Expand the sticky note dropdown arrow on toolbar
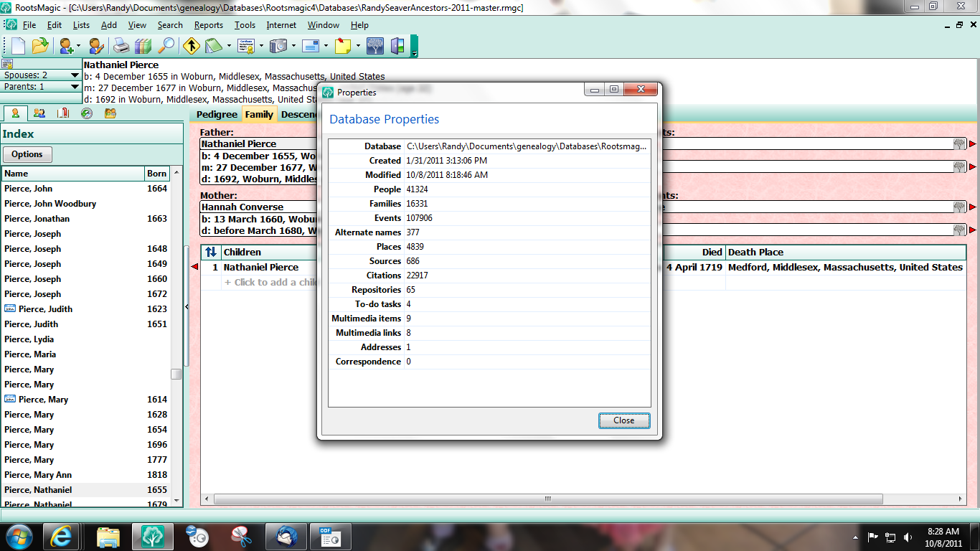The image size is (980, 551). click(357, 45)
